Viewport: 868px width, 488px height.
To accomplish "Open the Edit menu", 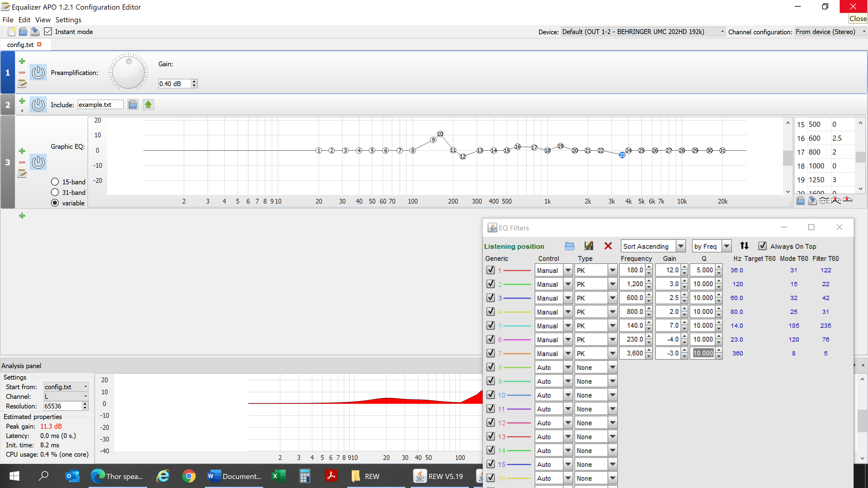I will click(x=24, y=20).
